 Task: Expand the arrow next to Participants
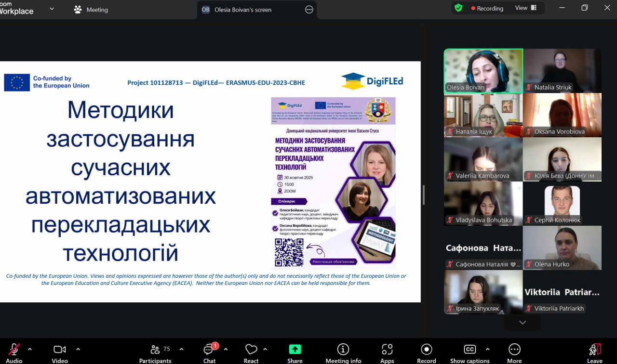(x=181, y=349)
